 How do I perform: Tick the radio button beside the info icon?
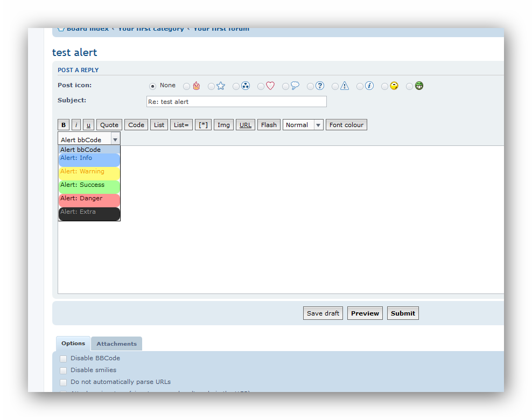coord(360,87)
